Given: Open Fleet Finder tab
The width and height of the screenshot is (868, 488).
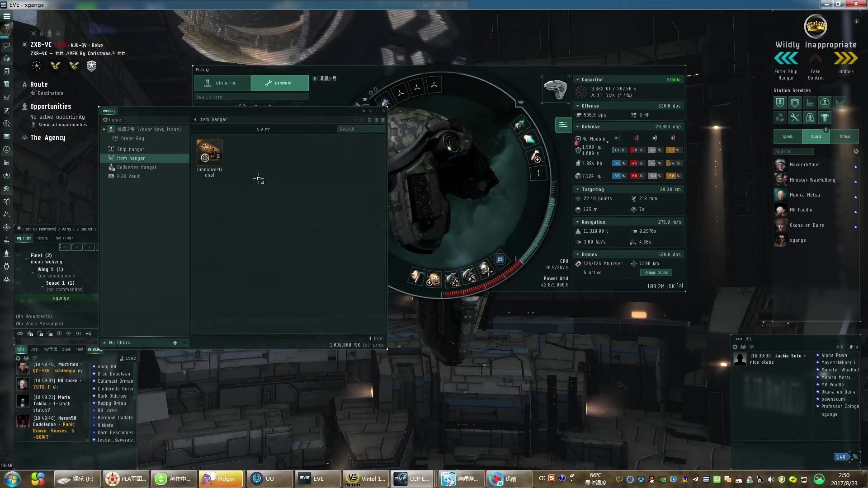Looking at the screenshot, I should click(x=63, y=238).
